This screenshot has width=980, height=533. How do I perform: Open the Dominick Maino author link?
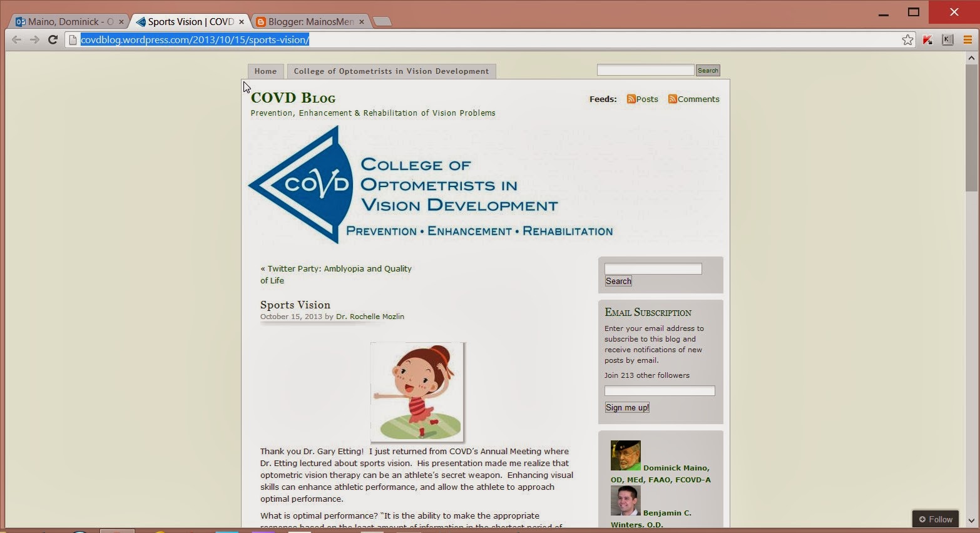pos(661,474)
